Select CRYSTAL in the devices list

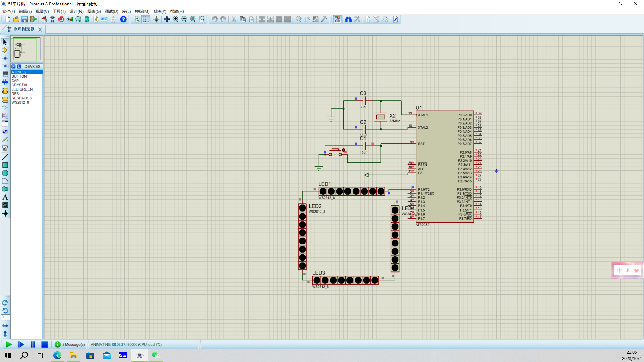tap(26, 85)
